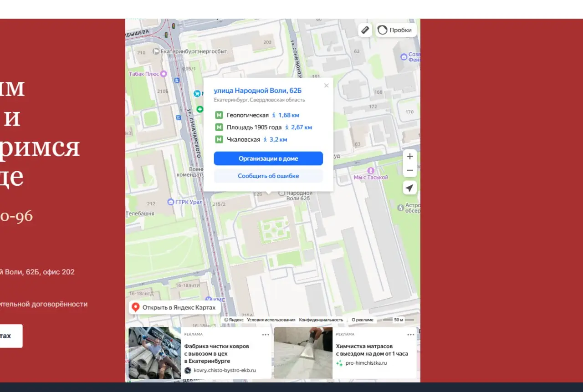
Task: Close the address popup balloon
Action: (326, 86)
